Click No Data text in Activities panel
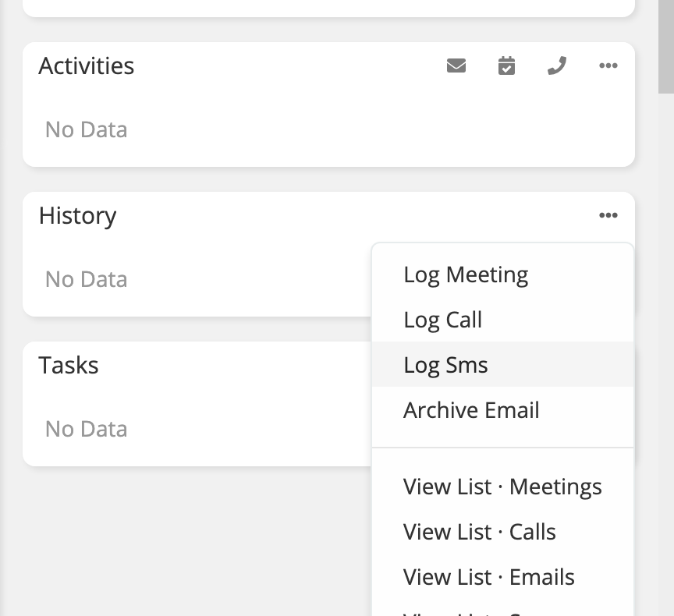Screen dimensions: 674x616 click(86, 129)
